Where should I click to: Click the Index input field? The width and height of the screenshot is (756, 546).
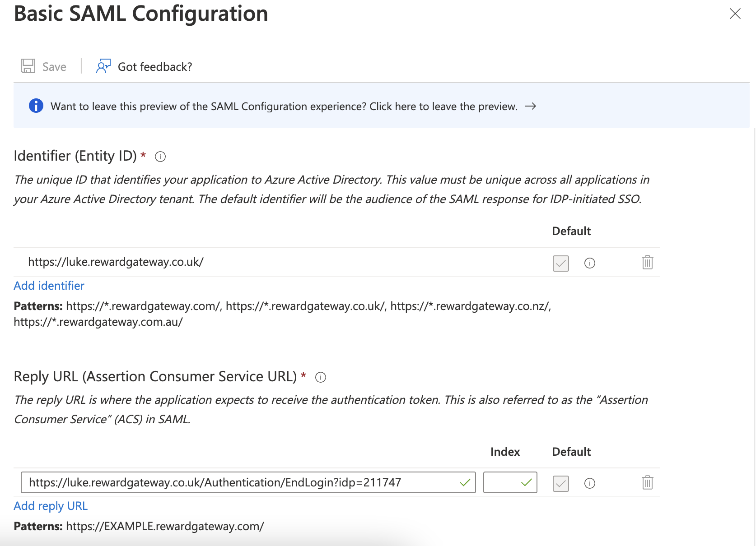pos(510,482)
